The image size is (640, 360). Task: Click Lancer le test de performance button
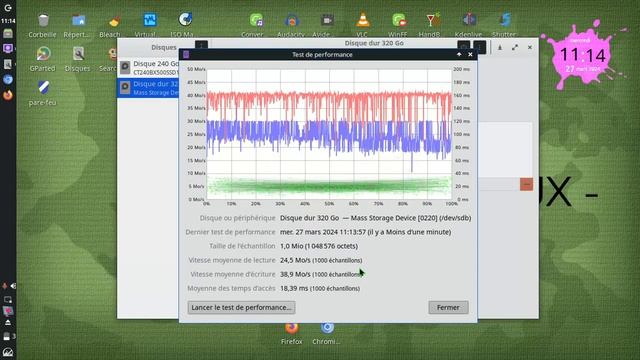tap(241, 307)
